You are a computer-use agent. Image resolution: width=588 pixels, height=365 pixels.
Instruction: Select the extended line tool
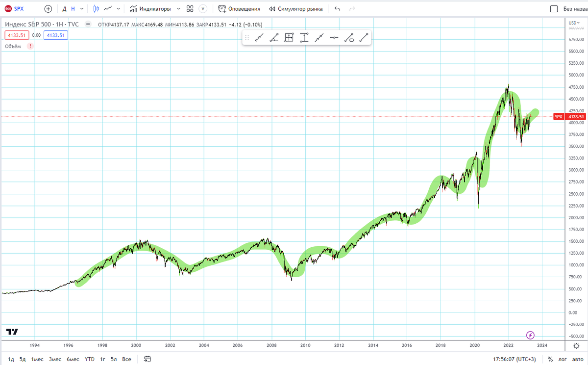(319, 37)
